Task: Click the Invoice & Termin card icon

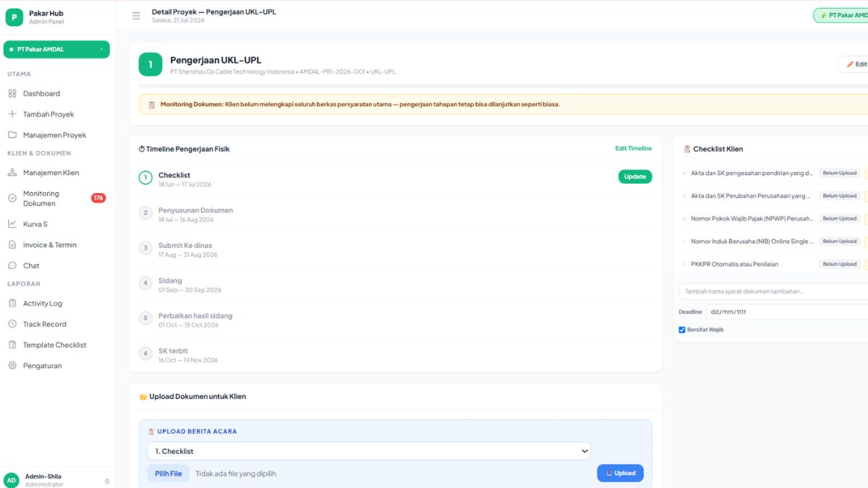Action: coord(12,245)
